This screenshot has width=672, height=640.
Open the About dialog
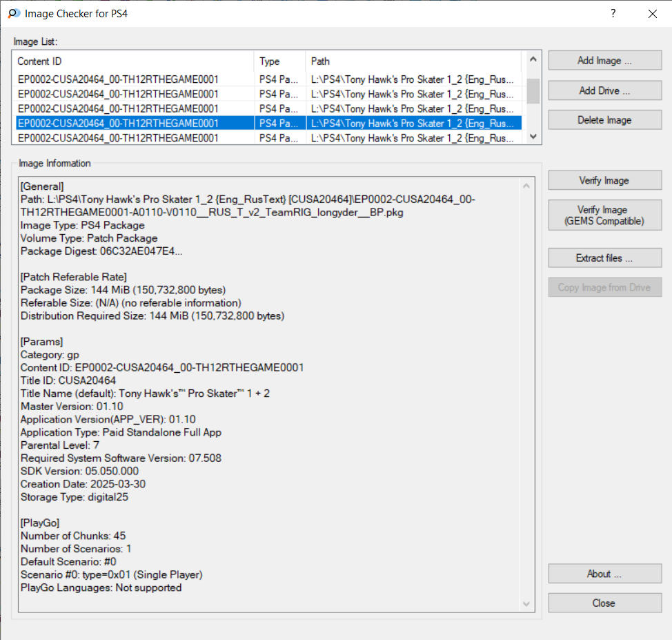[x=604, y=574]
